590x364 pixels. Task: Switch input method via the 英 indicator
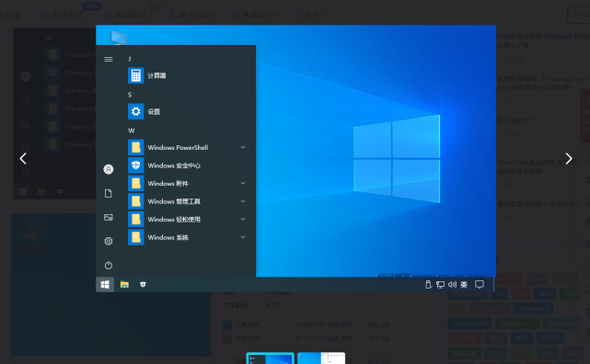coord(464,285)
